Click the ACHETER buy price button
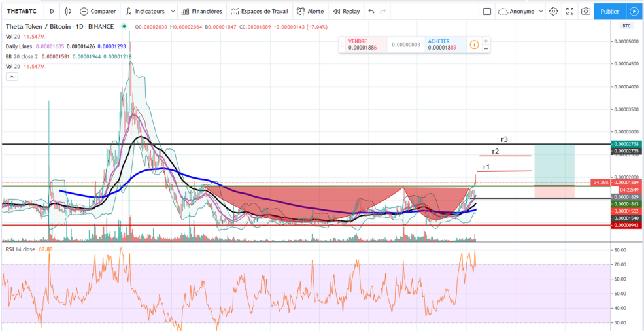The height and width of the screenshot is (331, 644). coord(446,44)
